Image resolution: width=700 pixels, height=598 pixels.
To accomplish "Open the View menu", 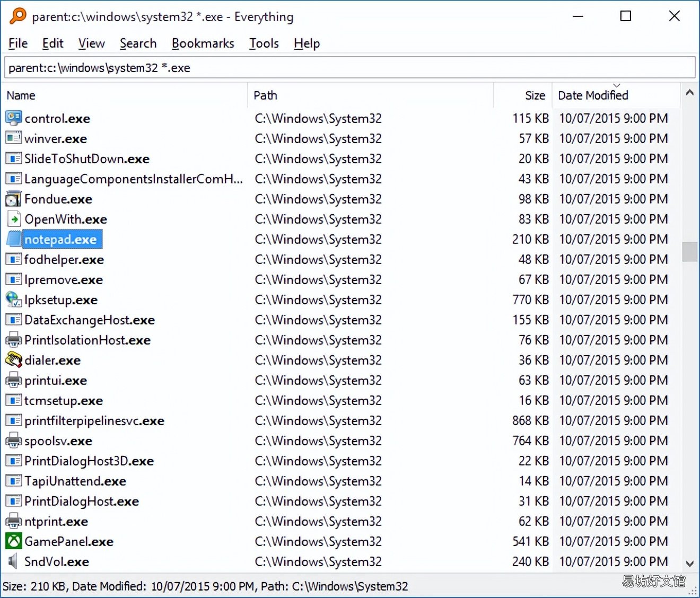I will (91, 43).
